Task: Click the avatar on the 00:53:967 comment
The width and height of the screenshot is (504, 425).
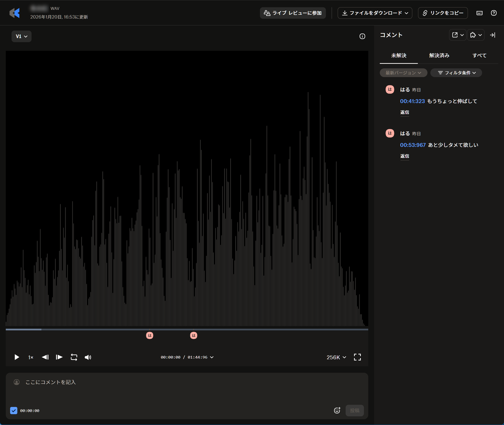Action: [x=390, y=133]
